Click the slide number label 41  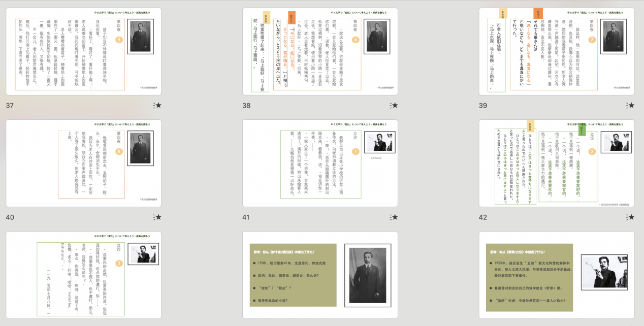[x=246, y=217]
